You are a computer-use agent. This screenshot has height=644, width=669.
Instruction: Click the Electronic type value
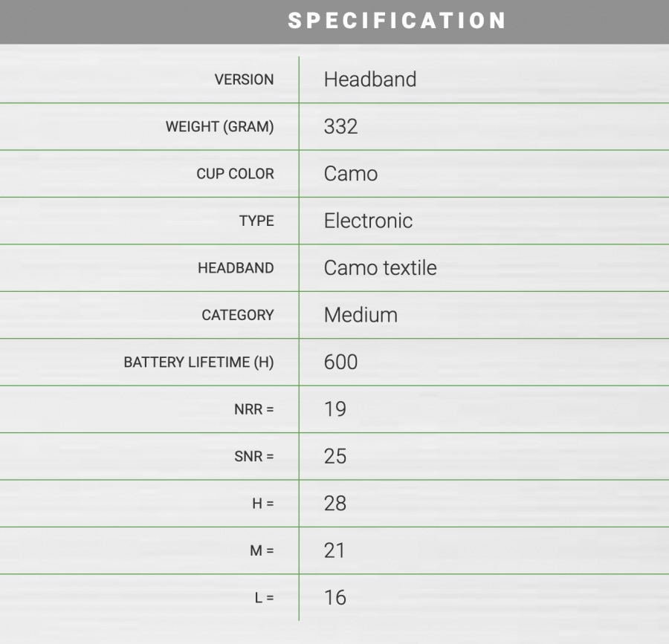pyautogui.click(x=368, y=221)
